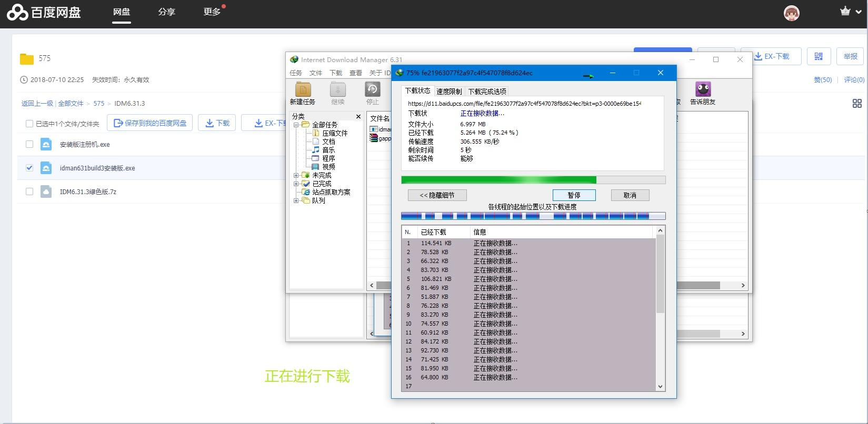Click the gapp archive file entry in IDM list
The height and width of the screenshot is (424, 868).
pyautogui.click(x=380, y=138)
